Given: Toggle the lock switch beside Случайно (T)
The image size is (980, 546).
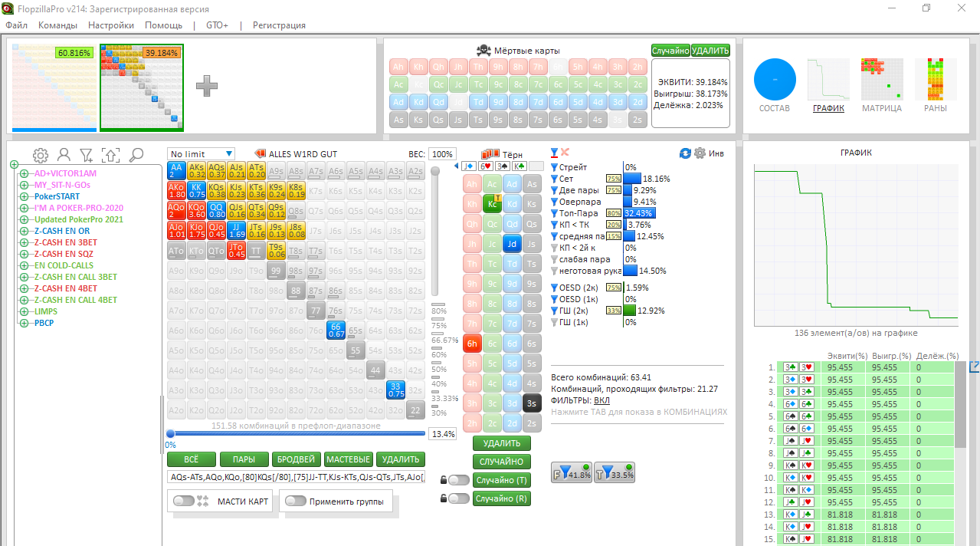Looking at the screenshot, I should pos(458,480).
